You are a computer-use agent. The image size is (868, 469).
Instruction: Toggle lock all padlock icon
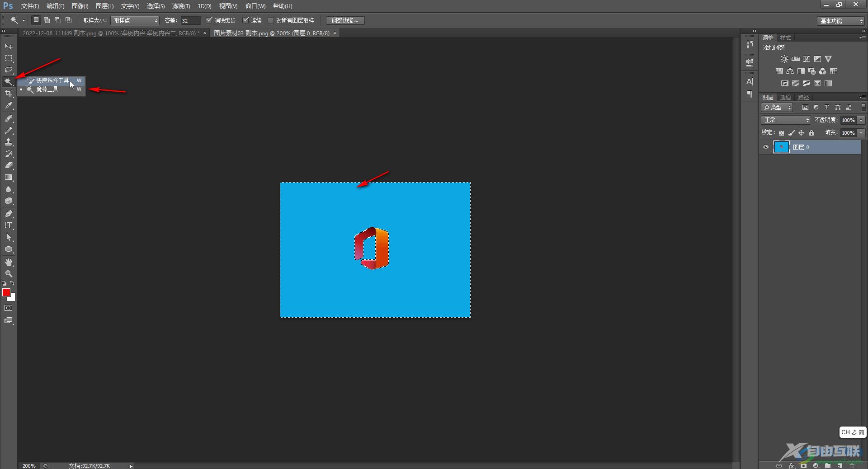click(811, 133)
